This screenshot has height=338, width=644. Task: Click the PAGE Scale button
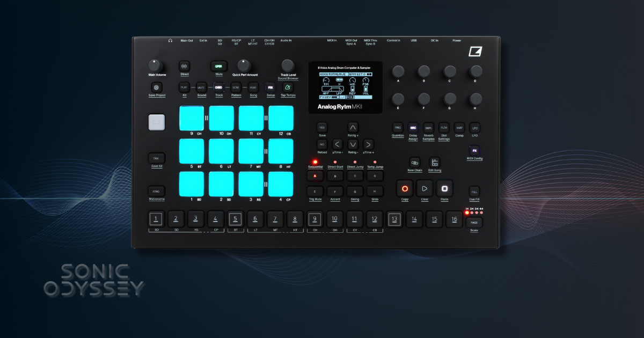[x=474, y=223]
